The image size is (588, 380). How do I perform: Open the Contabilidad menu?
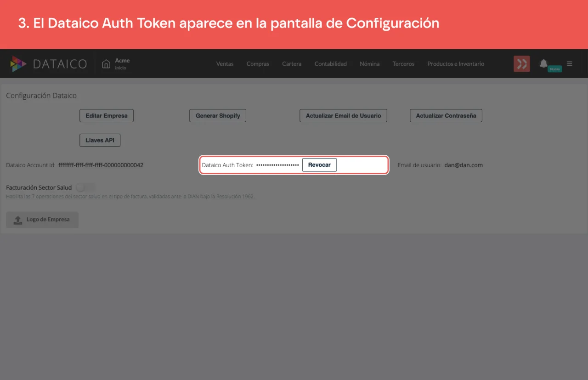point(330,64)
